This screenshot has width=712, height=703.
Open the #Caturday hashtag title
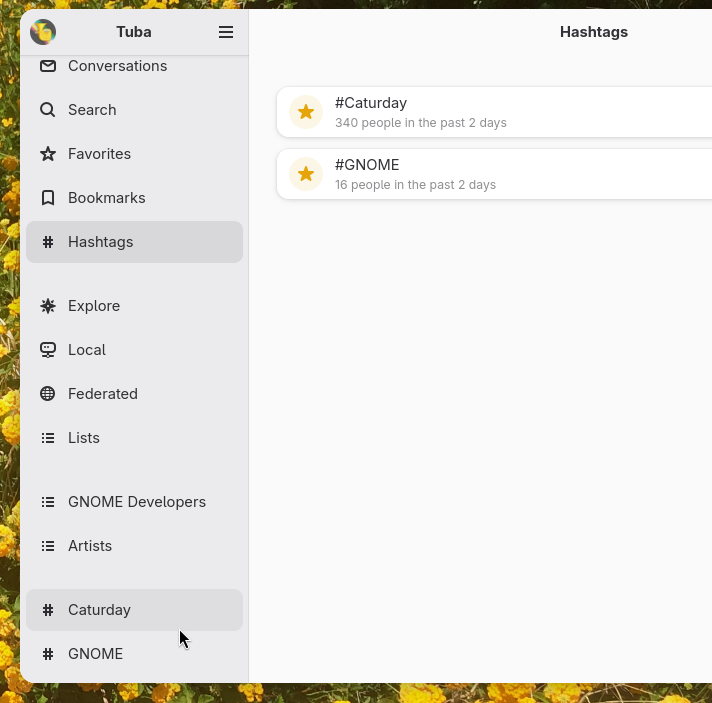(371, 103)
